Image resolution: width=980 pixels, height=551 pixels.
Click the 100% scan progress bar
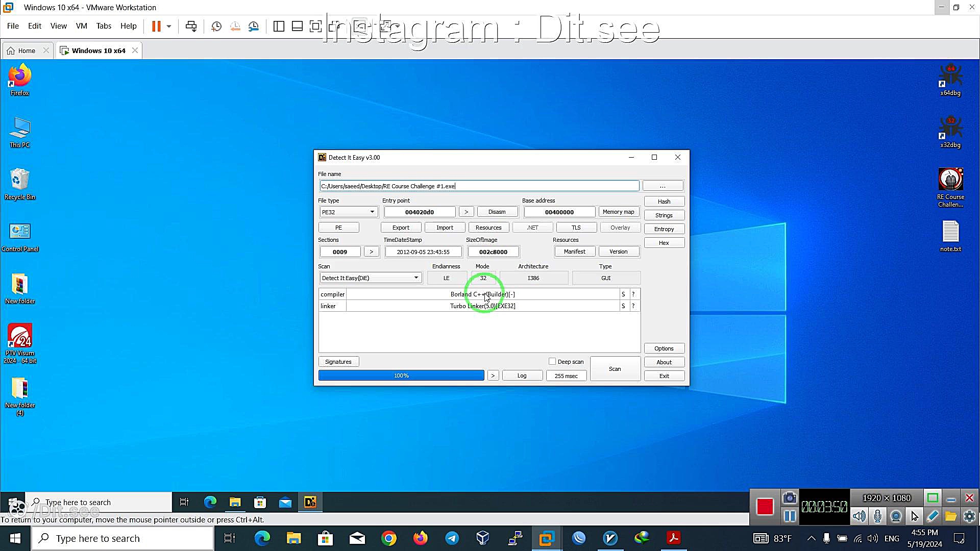click(x=401, y=375)
